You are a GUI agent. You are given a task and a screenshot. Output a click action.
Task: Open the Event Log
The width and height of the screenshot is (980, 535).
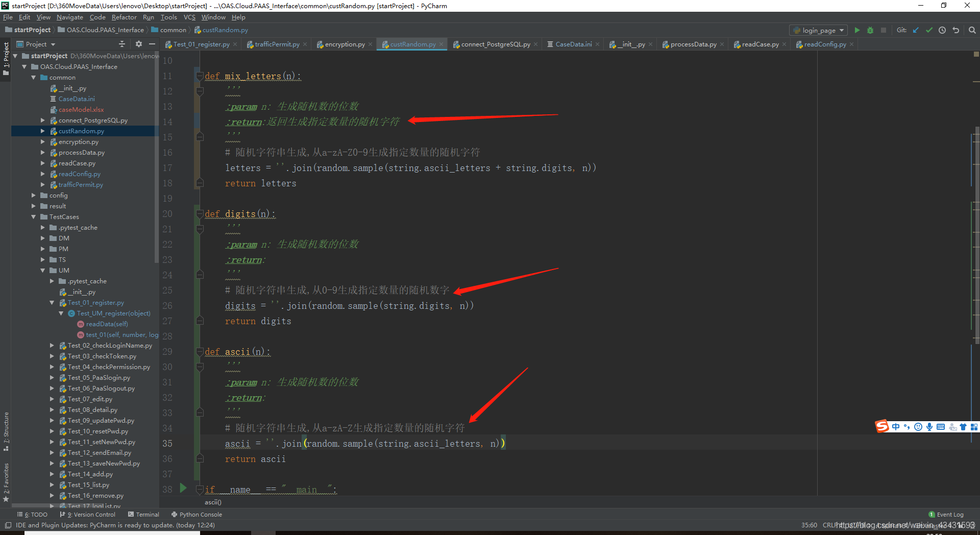[x=946, y=515]
